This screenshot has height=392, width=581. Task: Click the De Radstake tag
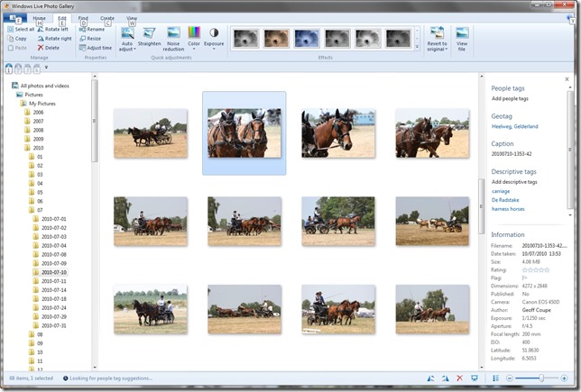(x=505, y=200)
